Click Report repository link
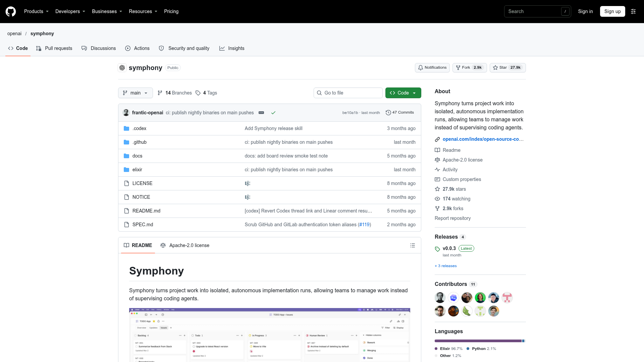Viewport: 644px width, 362px height. click(453, 218)
